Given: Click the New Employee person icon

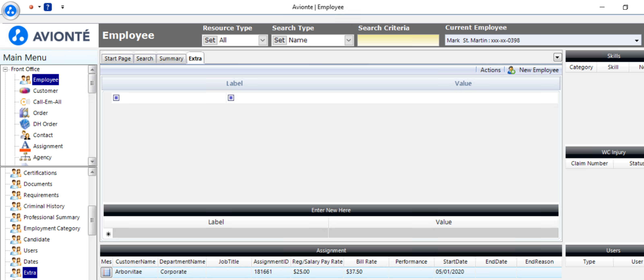Looking at the screenshot, I should coord(512,70).
